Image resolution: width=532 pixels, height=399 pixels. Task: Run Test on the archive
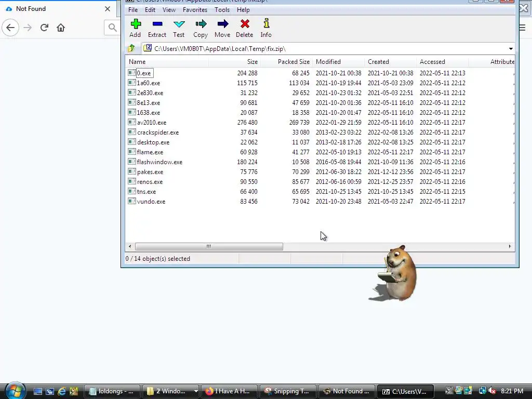tap(179, 28)
